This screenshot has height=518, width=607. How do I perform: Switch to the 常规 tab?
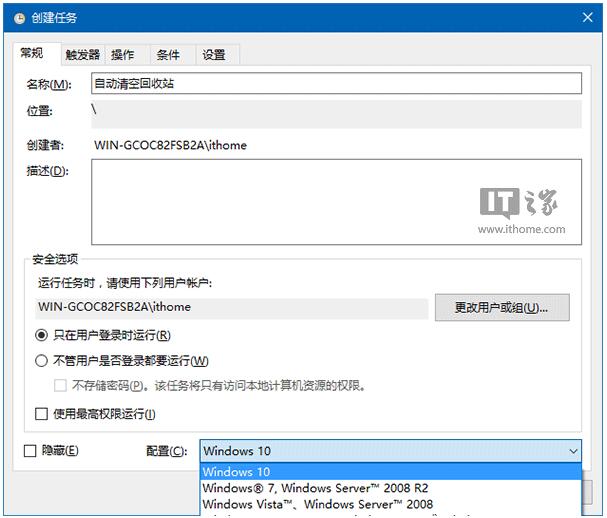[32, 53]
